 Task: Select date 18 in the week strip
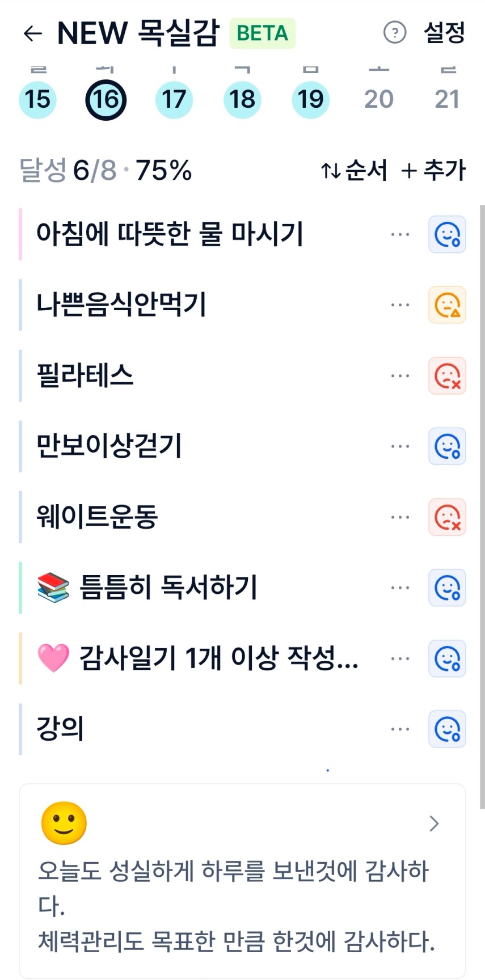tap(242, 100)
